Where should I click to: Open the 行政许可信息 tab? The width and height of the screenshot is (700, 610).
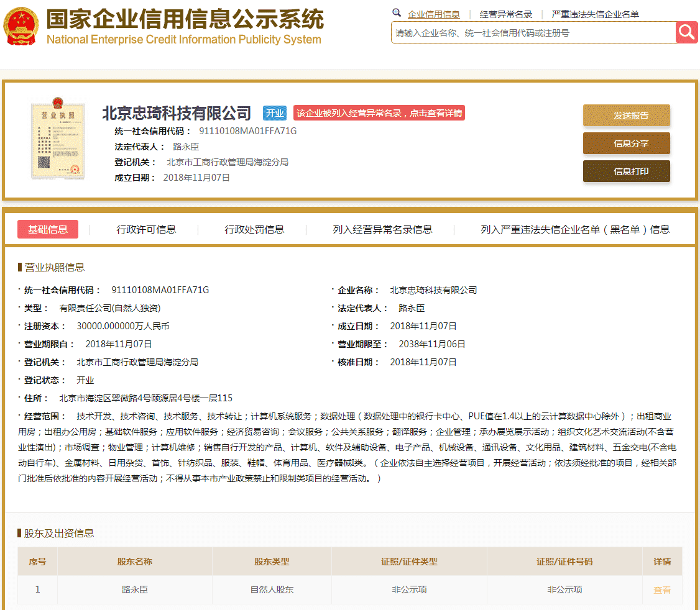(146, 229)
